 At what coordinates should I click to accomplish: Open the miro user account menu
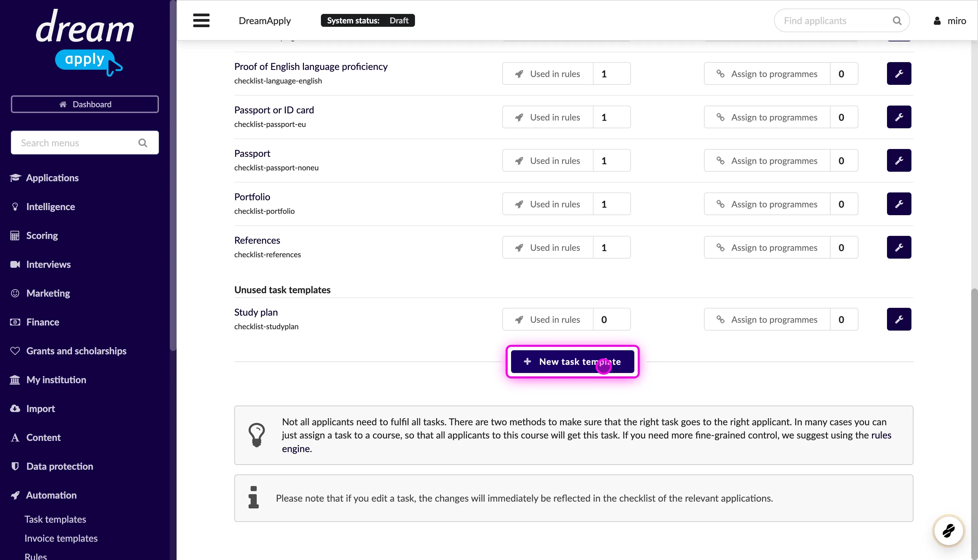point(949,21)
